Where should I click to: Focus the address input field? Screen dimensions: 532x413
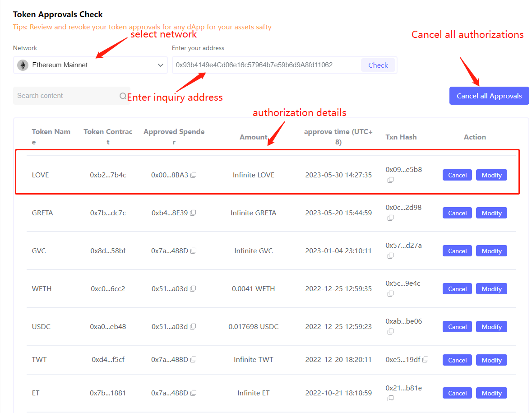(x=267, y=65)
